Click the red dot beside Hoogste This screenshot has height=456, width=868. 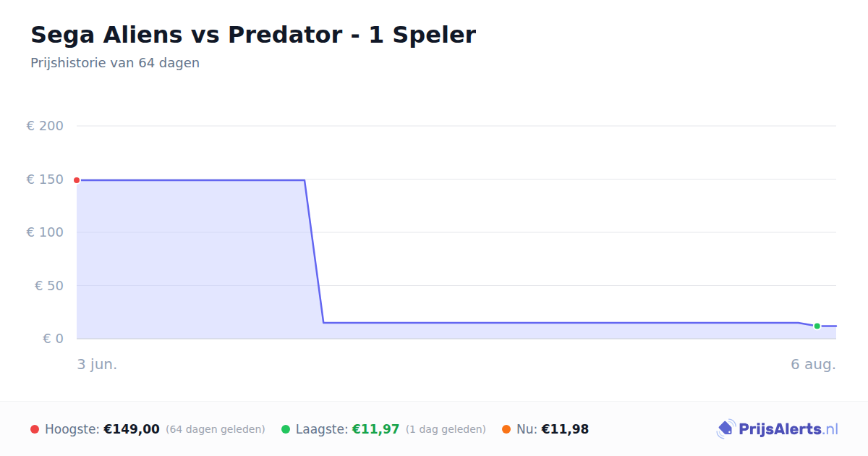[x=35, y=429]
